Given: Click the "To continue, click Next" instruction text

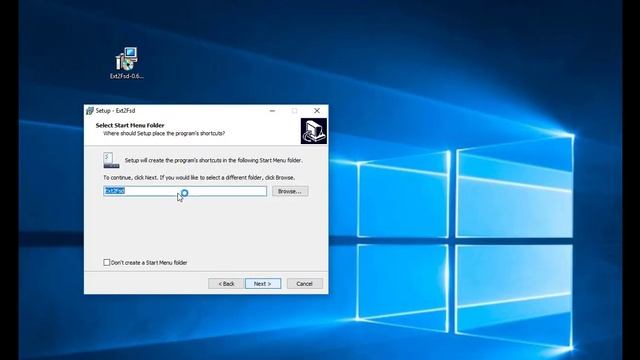Looking at the screenshot, I should coord(199,178).
